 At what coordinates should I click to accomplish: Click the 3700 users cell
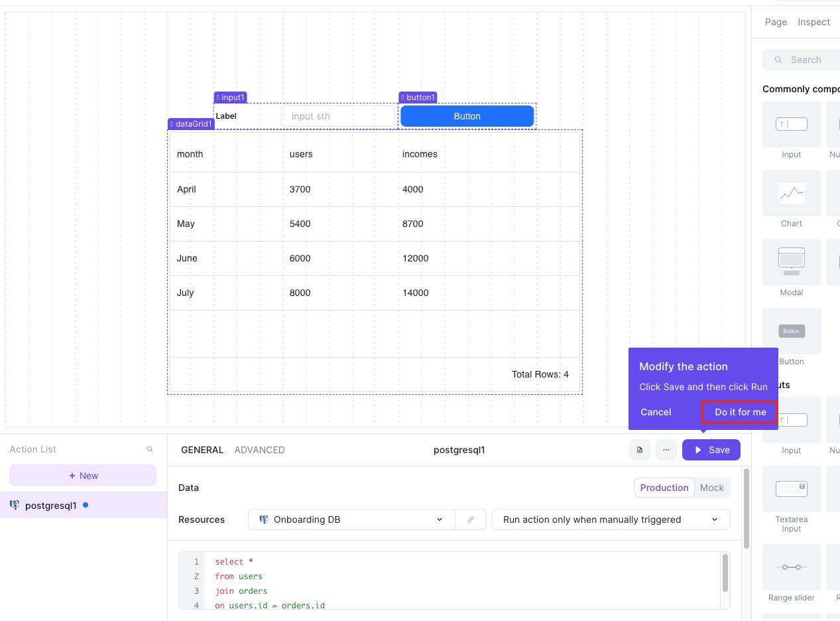click(x=300, y=189)
